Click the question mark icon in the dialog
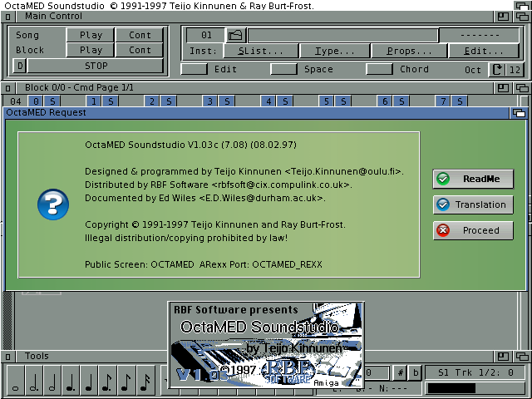532x399 pixels. (x=53, y=203)
